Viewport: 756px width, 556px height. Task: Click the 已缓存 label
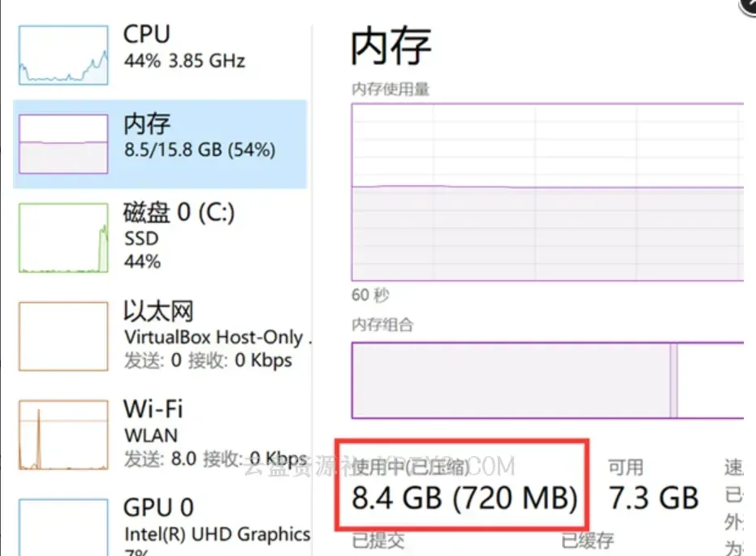pyautogui.click(x=588, y=541)
